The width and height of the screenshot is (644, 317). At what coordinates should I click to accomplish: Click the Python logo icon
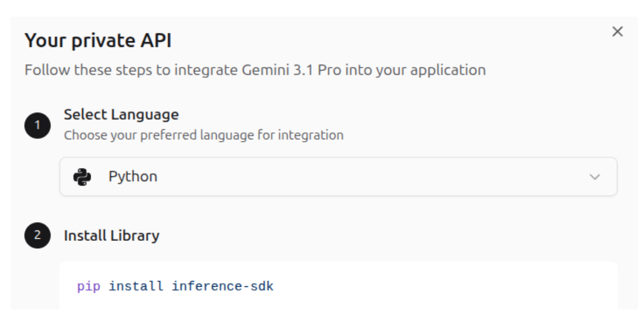pyautogui.click(x=82, y=177)
